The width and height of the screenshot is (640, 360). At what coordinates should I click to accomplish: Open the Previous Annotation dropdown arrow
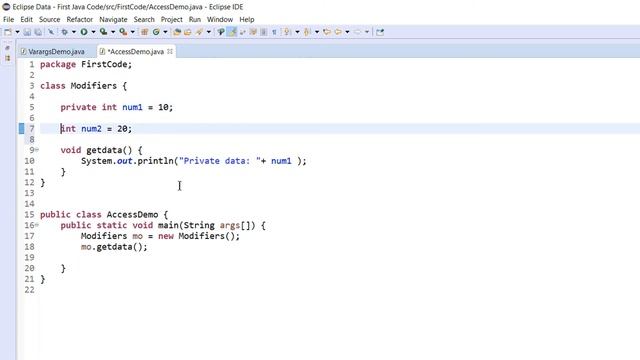coord(317,32)
